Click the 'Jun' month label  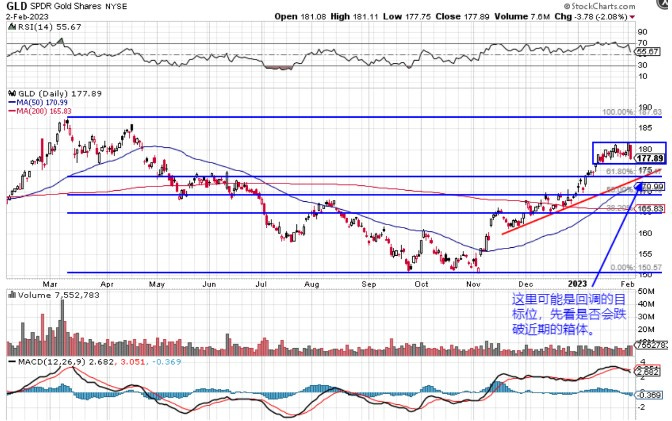coord(209,284)
